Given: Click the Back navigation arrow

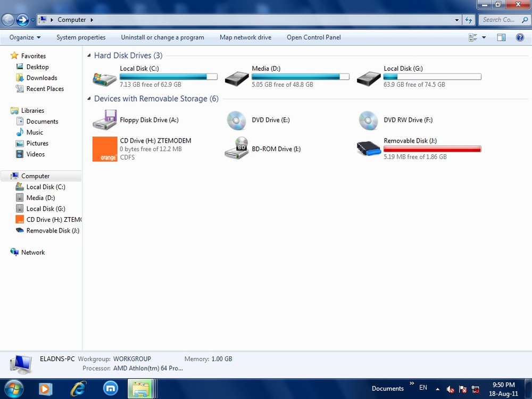Looking at the screenshot, I should [8, 20].
